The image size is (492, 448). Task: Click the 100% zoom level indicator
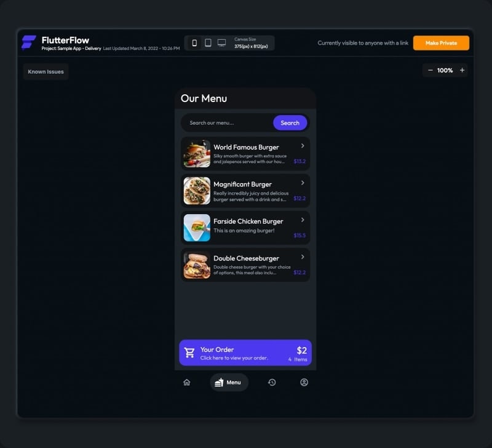point(445,70)
